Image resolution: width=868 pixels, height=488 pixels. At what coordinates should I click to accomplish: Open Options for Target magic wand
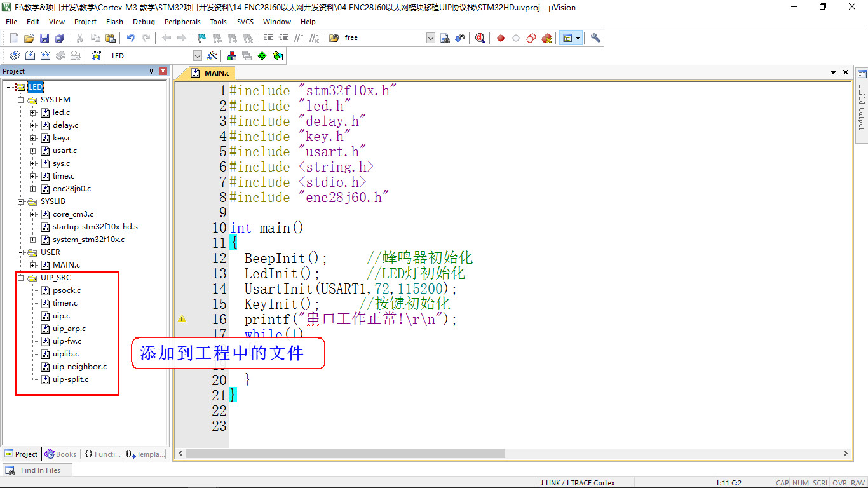click(212, 56)
